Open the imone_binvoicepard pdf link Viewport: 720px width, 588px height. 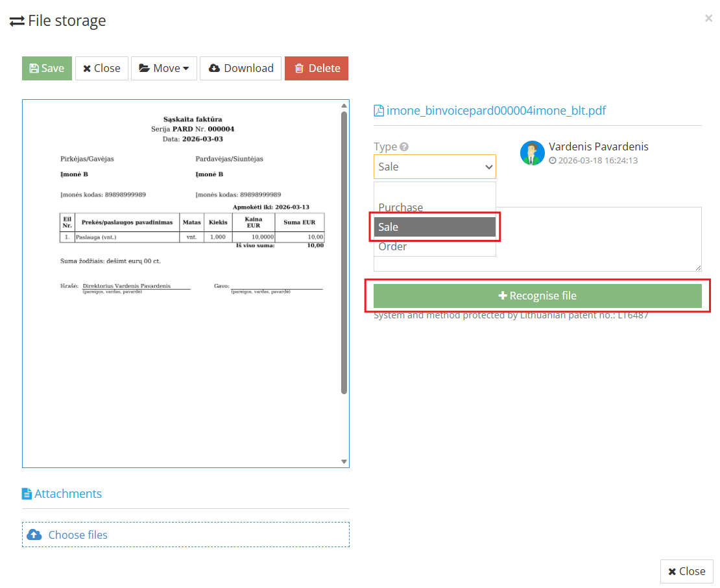coord(496,110)
